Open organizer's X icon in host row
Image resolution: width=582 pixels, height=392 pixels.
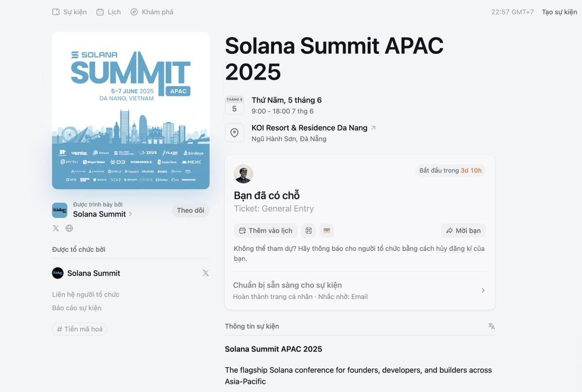coord(206,273)
